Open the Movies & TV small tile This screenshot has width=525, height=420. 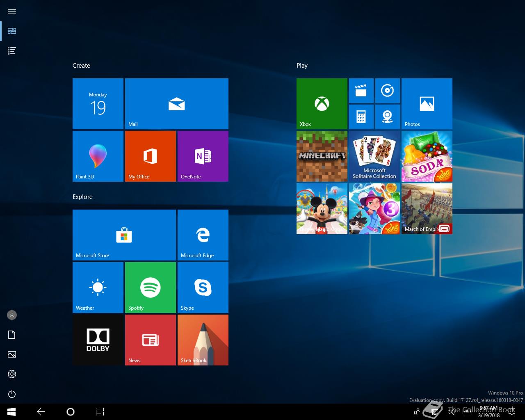361,91
